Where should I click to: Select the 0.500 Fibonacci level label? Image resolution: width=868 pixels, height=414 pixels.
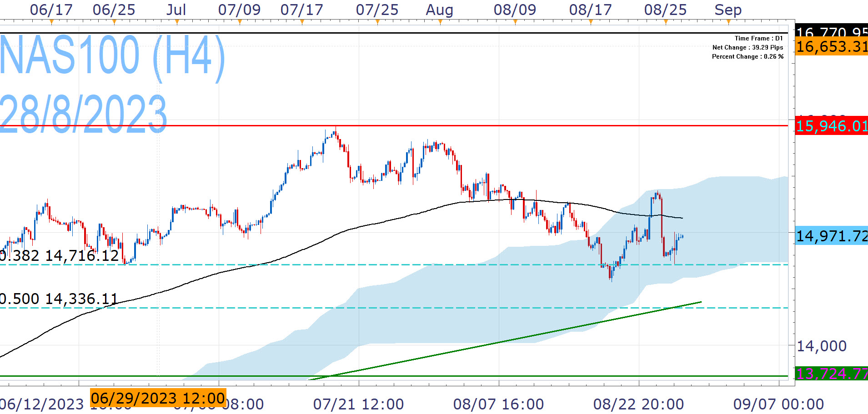click(58, 299)
